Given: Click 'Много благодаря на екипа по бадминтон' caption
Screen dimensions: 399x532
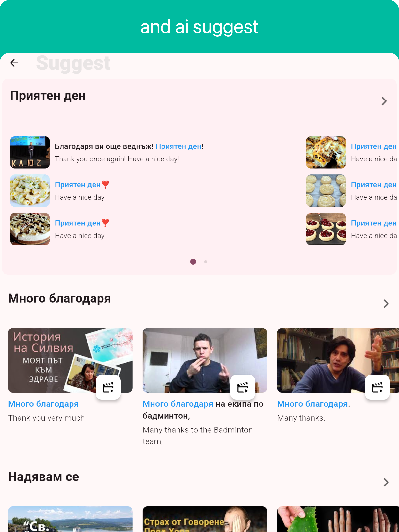Looking at the screenshot, I should (x=203, y=410).
